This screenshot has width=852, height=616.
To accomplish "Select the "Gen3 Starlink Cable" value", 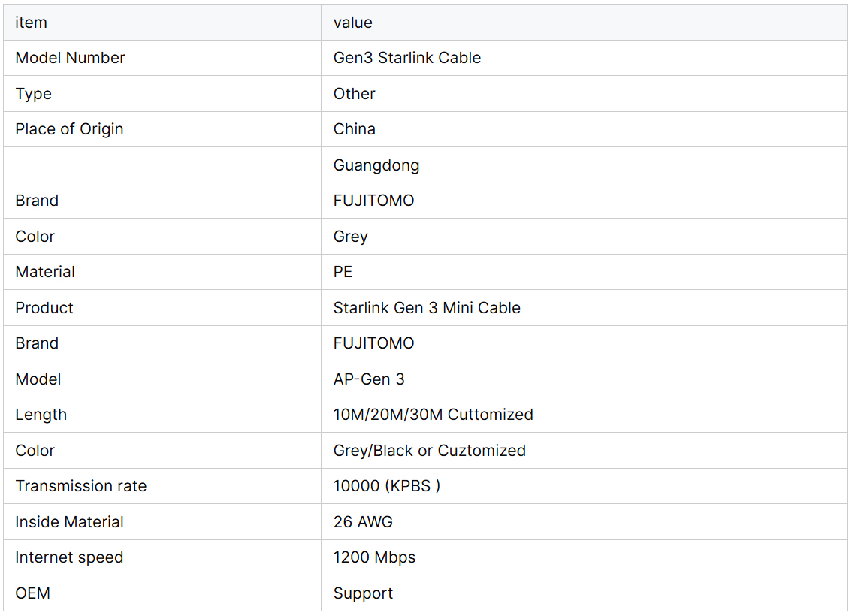I will click(406, 58).
